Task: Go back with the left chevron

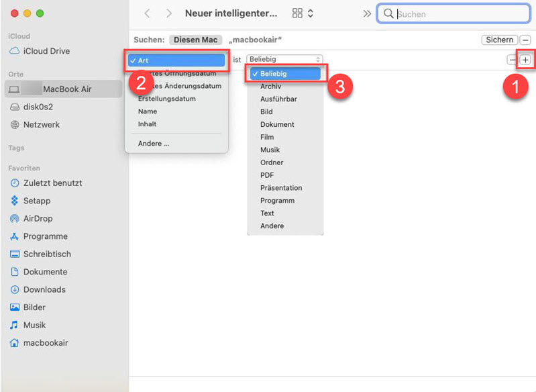Action: [x=148, y=13]
